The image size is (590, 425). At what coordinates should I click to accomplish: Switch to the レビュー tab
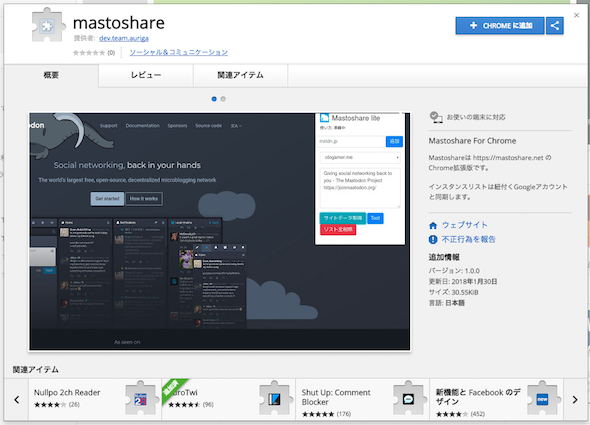[146, 75]
